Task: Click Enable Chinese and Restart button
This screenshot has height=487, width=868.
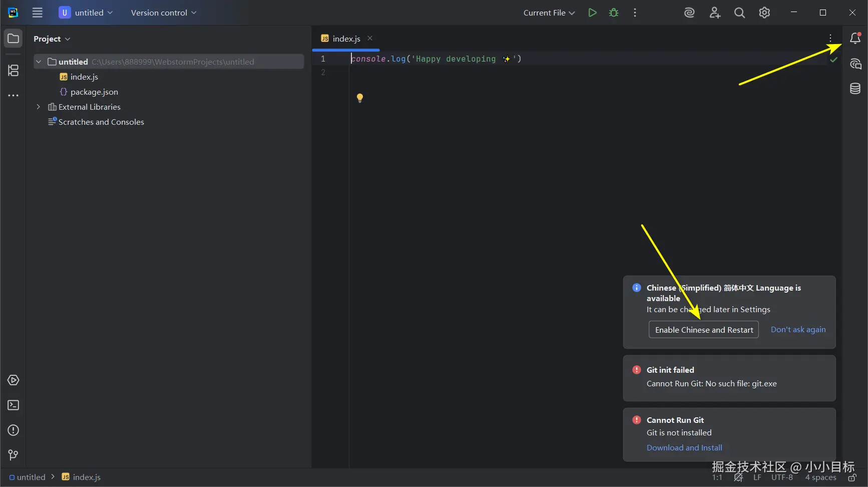Action: pyautogui.click(x=704, y=330)
